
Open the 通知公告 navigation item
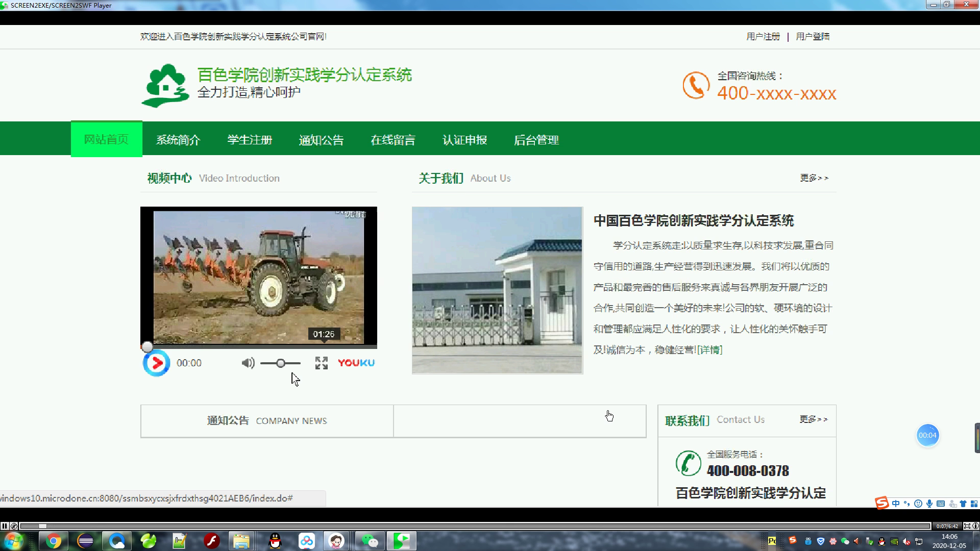(x=321, y=140)
